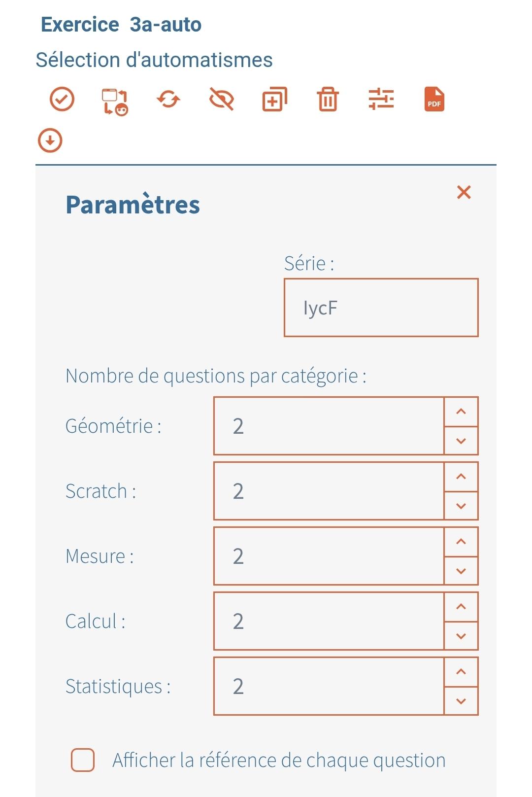Refresh the exercise with new data
This screenshot has width=532, height=797.
pos(168,99)
